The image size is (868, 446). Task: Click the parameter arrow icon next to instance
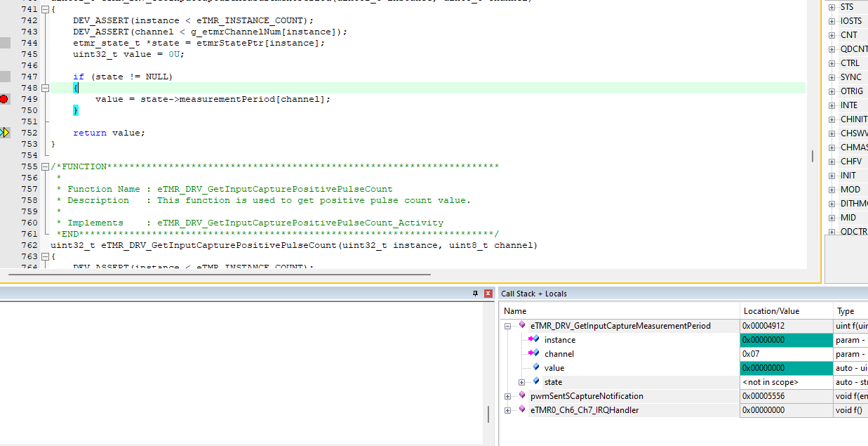pyautogui.click(x=532, y=339)
